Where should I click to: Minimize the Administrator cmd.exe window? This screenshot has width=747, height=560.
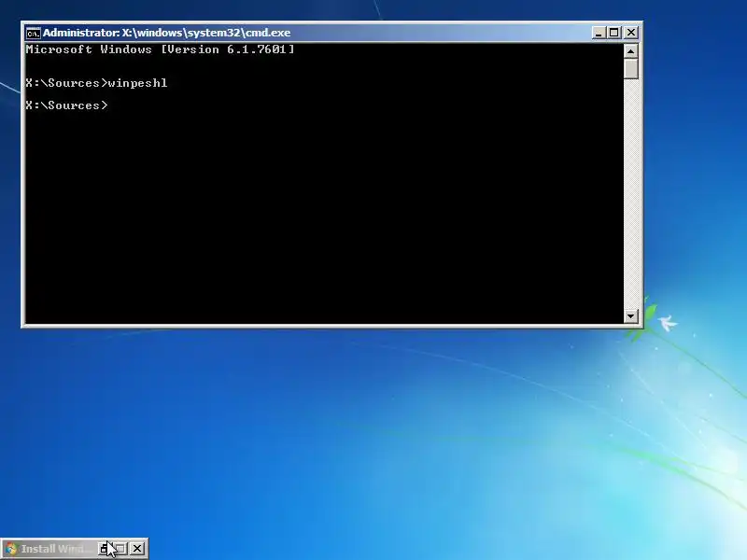tap(599, 33)
